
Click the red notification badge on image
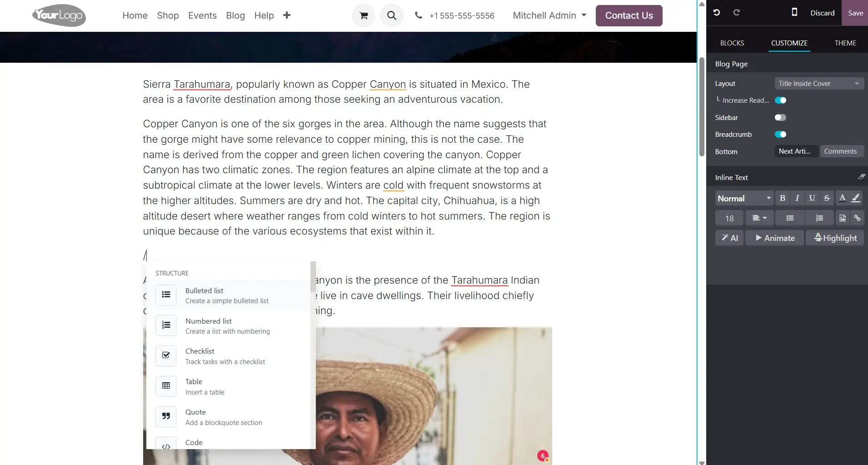(543, 456)
